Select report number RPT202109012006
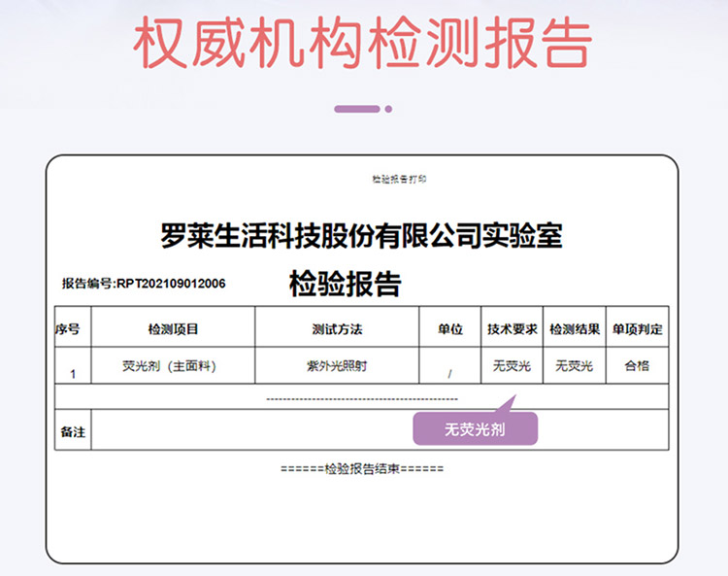This screenshot has height=576, width=728. (x=171, y=284)
